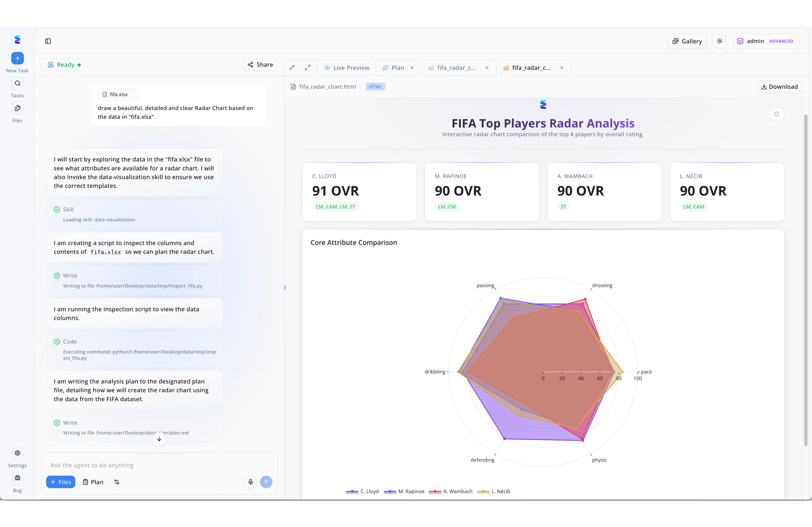Click the microphone icon to dictate a message
The image size is (812, 527).
pos(250,482)
